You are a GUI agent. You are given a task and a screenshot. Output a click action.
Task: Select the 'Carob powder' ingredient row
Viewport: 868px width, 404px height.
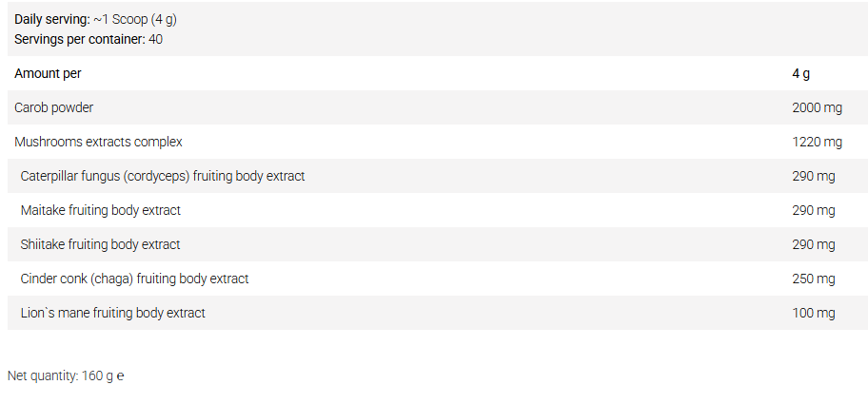[x=53, y=107]
